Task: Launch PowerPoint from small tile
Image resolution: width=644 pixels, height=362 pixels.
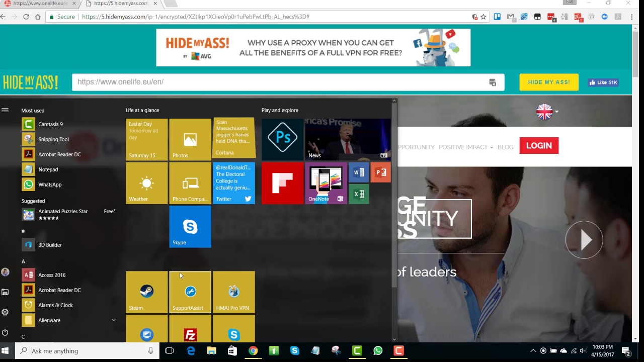Action: click(x=380, y=172)
